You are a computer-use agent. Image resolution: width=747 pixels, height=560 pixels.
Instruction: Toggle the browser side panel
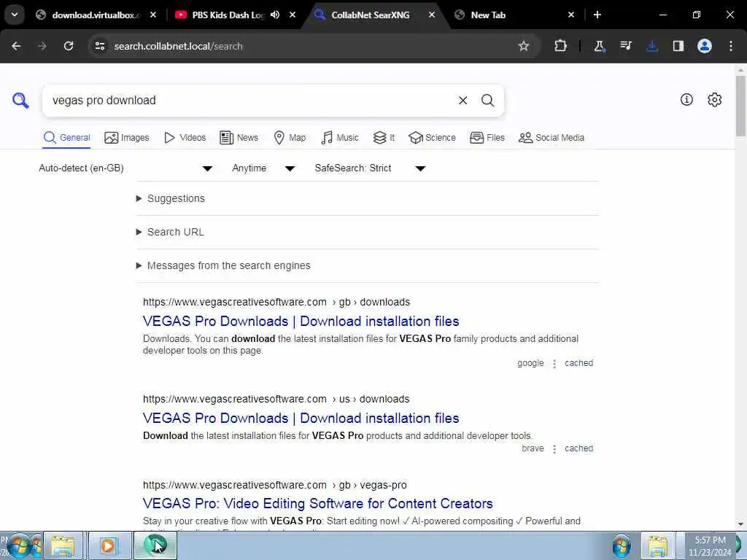click(678, 46)
